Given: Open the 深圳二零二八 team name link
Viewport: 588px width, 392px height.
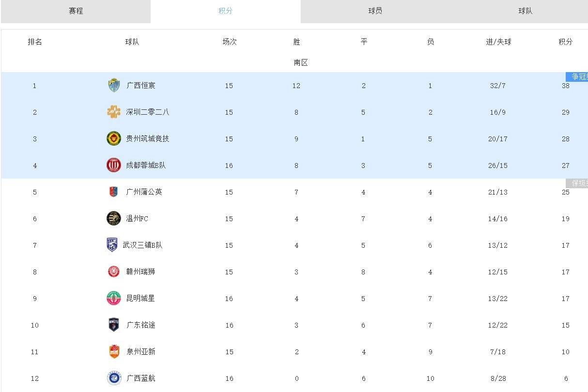Looking at the screenshot, I should coord(148,112).
